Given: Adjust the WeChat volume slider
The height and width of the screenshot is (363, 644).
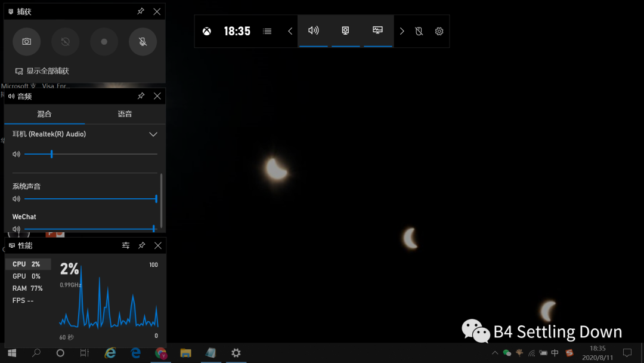Looking at the screenshot, I should (x=91, y=229).
